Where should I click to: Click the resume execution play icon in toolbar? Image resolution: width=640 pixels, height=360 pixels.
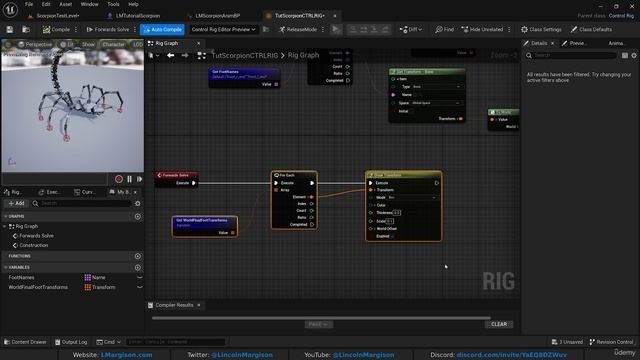click(336, 29)
